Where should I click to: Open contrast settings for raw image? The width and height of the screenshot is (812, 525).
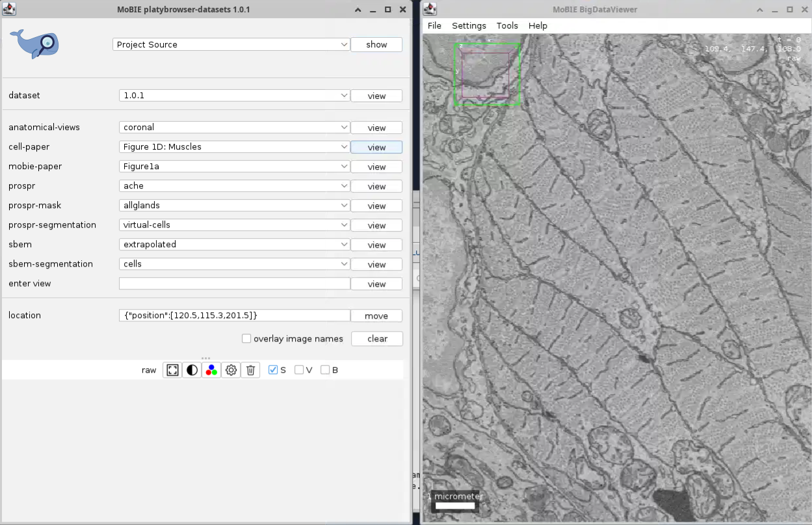(192, 370)
